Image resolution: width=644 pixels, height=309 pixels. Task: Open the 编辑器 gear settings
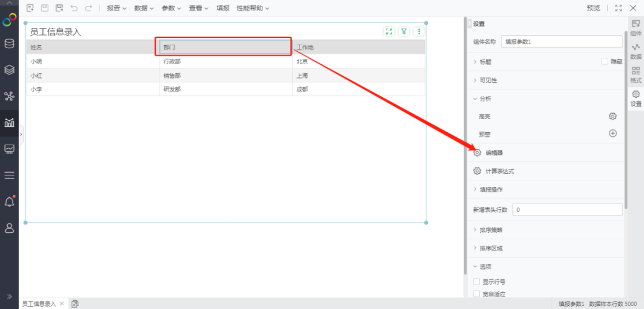tap(477, 152)
